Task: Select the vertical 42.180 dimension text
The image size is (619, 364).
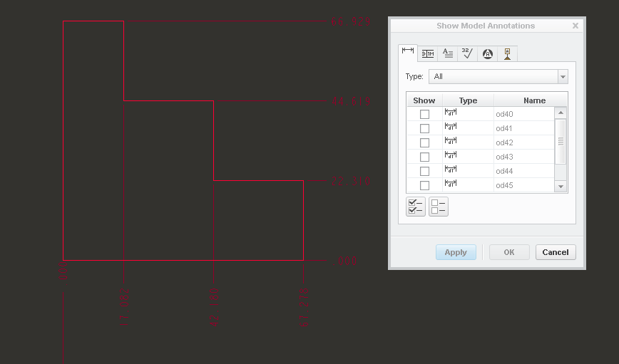Action: [214, 307]
